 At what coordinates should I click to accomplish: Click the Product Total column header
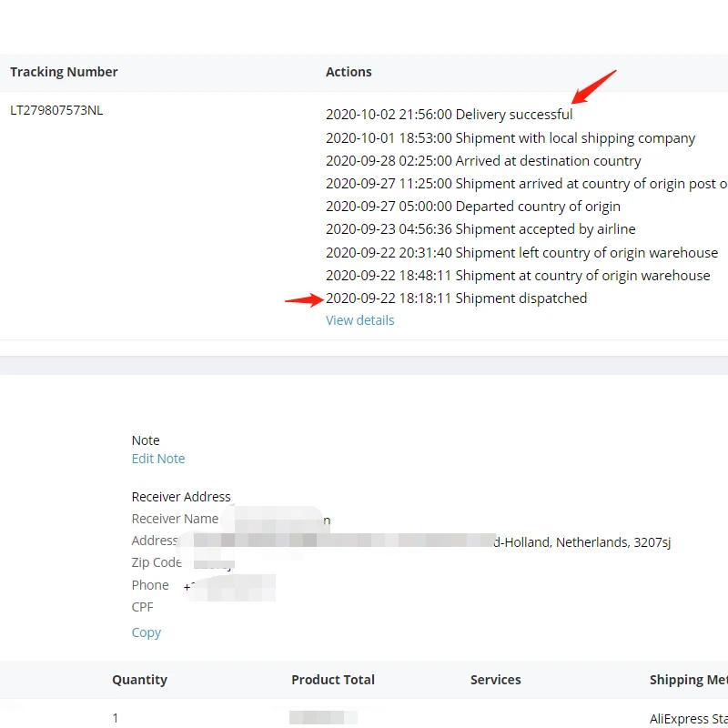click(333, 680)
